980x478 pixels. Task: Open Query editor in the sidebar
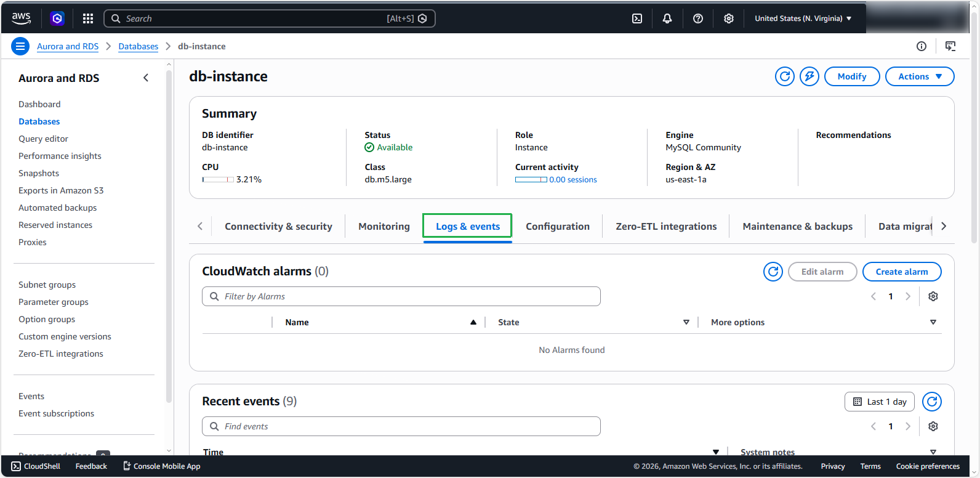tap(43, 139)
